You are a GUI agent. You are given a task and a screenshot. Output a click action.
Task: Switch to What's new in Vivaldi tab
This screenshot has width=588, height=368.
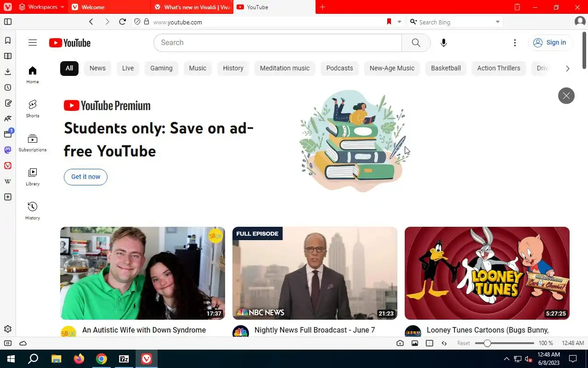point(192,7)
